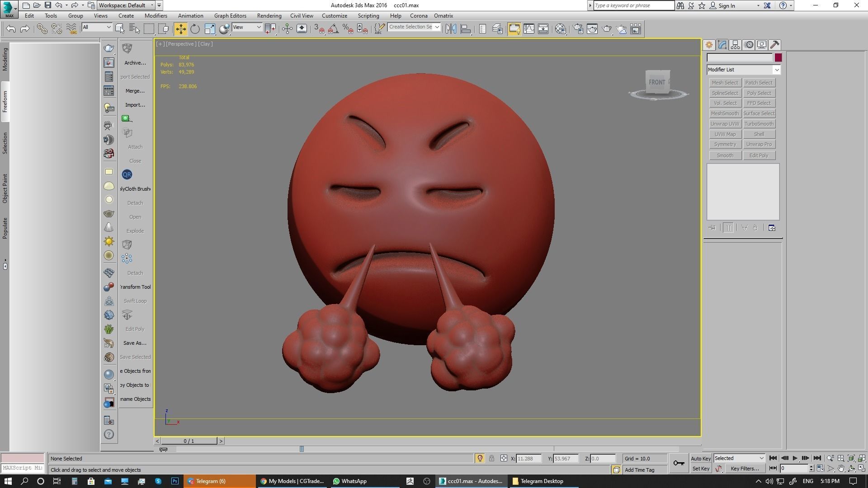Viewport: 868px width, 488px height.
Task: Click the X coordinate input field
Action: (x=528, y=458)
